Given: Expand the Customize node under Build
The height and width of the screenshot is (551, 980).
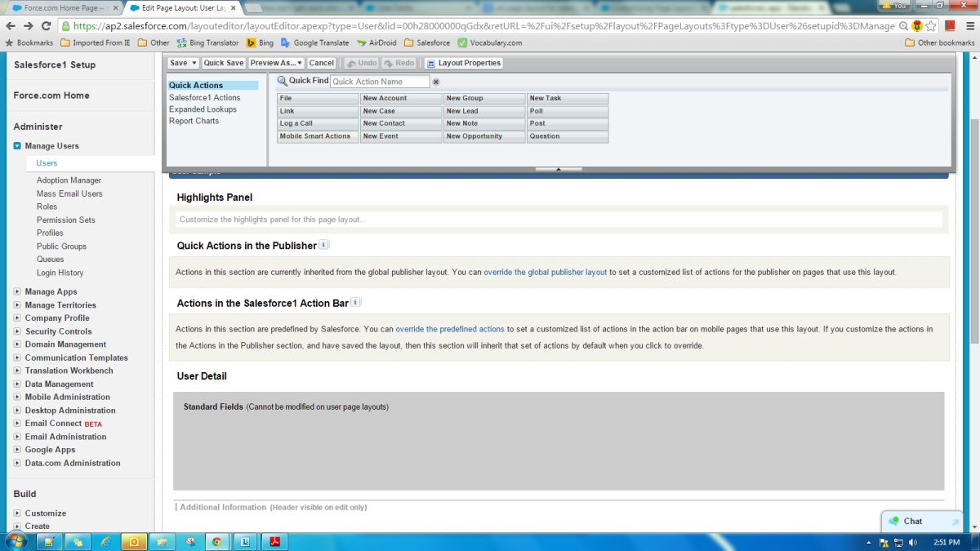Looking at the screenshot, I should click(x=17, y=513).
